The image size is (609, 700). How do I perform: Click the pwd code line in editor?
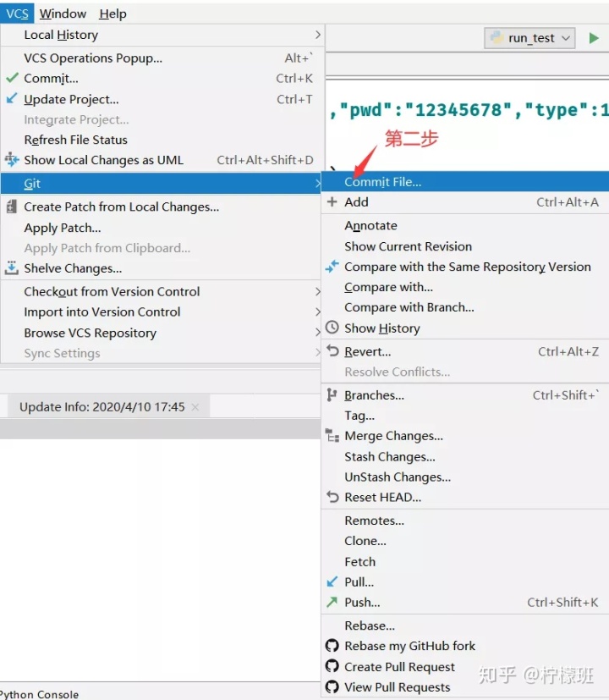tap(469, 110)
